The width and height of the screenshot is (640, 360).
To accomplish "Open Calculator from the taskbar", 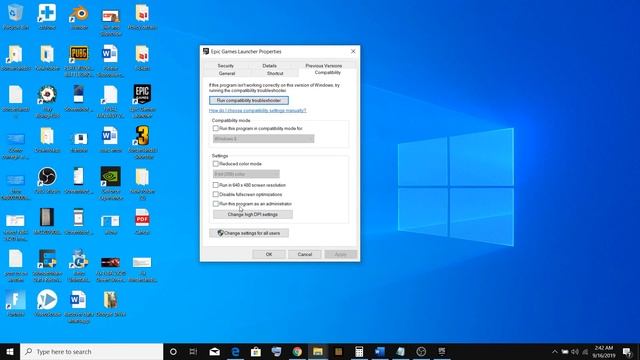I will click(359, 351).
